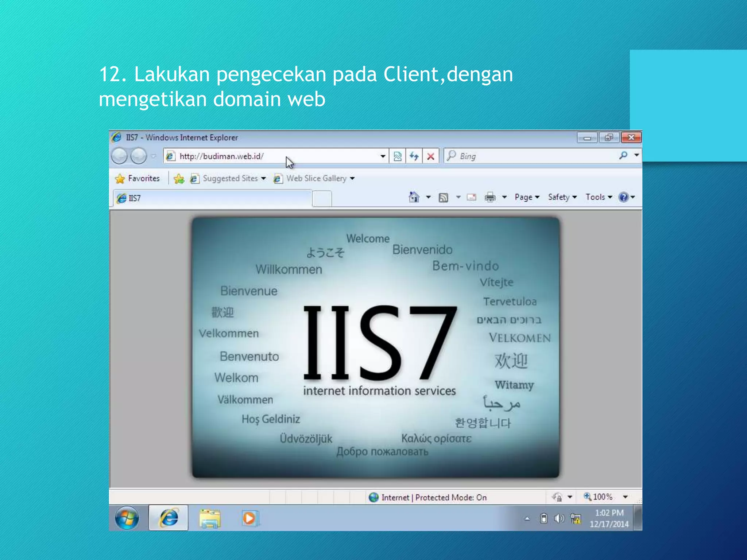
Task: Click the IIS7 welcome image
Action: tap(376, 347)
